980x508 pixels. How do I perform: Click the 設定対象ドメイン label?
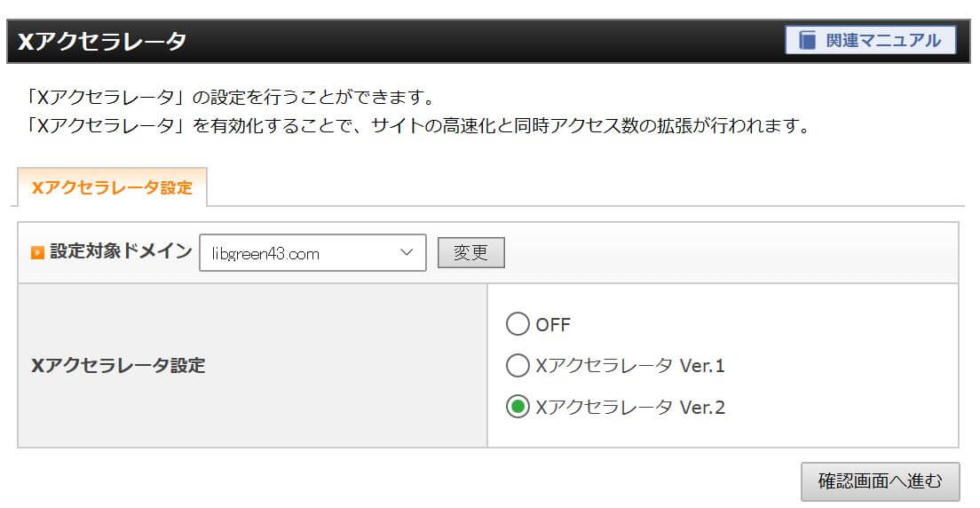click(x=121, y=252)
